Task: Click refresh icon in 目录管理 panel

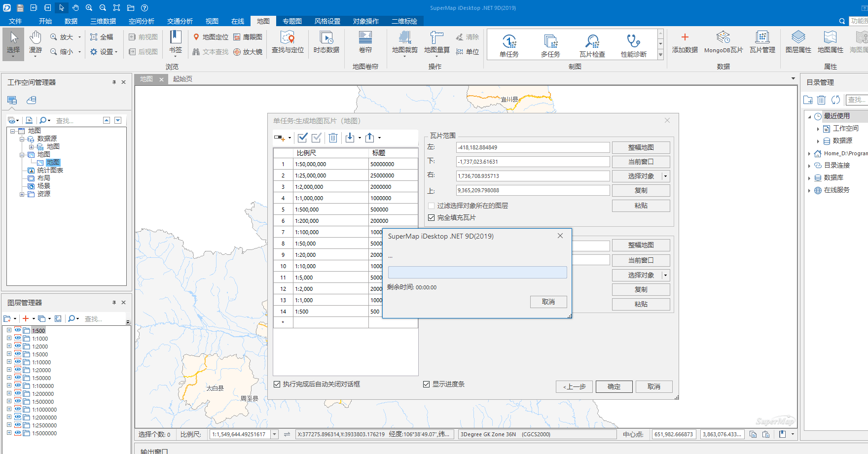Action: (x=835, y=100)
